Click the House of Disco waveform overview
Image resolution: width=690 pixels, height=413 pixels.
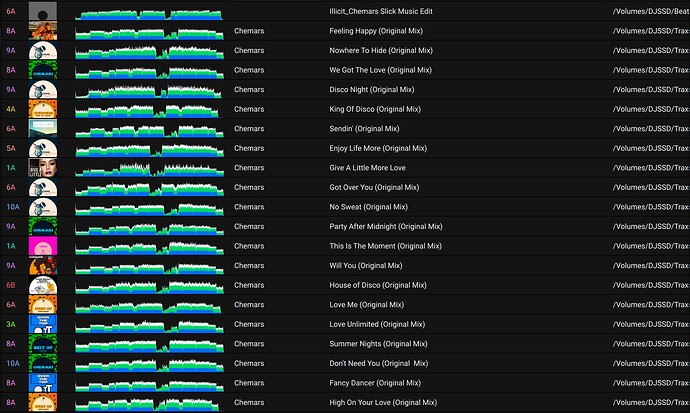pos(149,285)
